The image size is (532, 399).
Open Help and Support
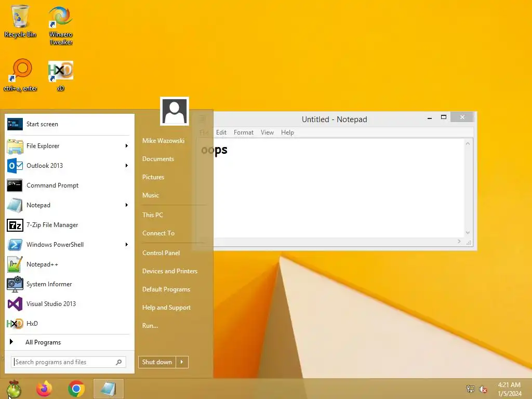click(166, 308)
